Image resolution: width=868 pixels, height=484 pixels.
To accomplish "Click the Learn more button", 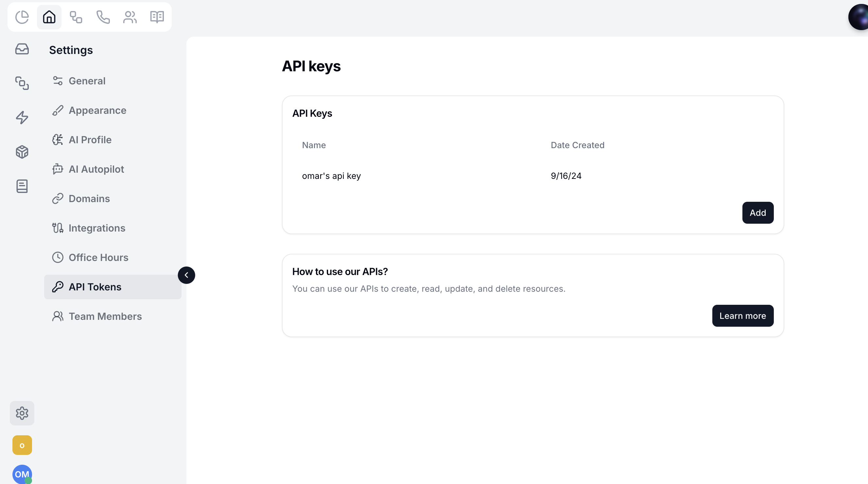I will [742, 316].
